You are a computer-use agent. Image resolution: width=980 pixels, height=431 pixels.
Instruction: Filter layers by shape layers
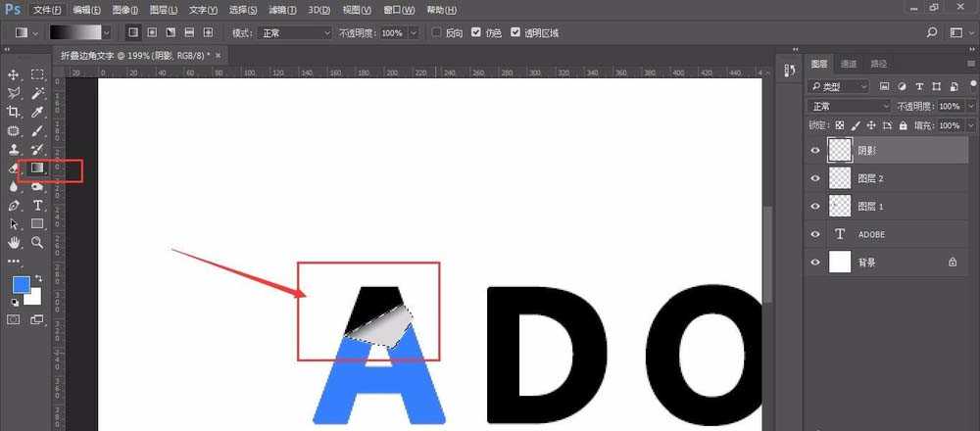pyautogui.click(x=936, y=86)
